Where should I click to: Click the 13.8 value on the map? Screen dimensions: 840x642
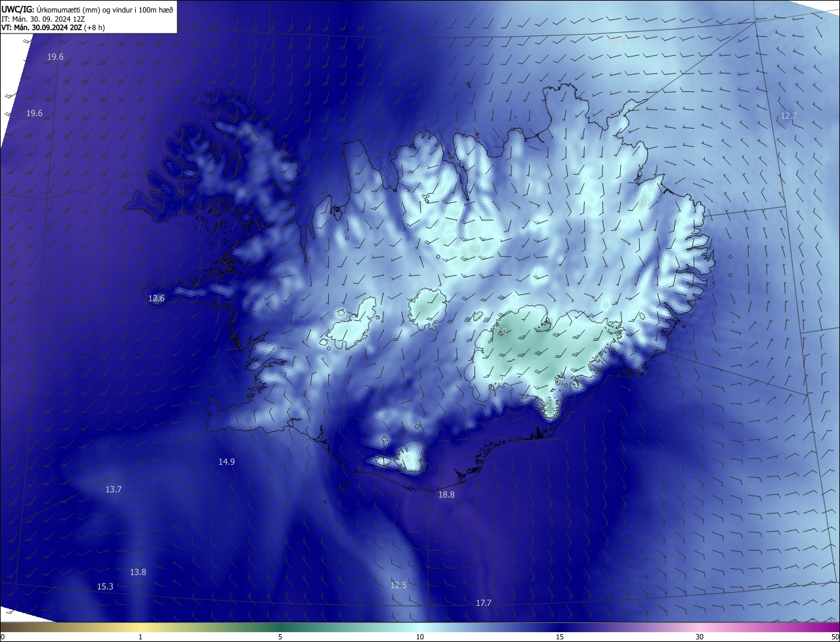(x=138, y=572)
